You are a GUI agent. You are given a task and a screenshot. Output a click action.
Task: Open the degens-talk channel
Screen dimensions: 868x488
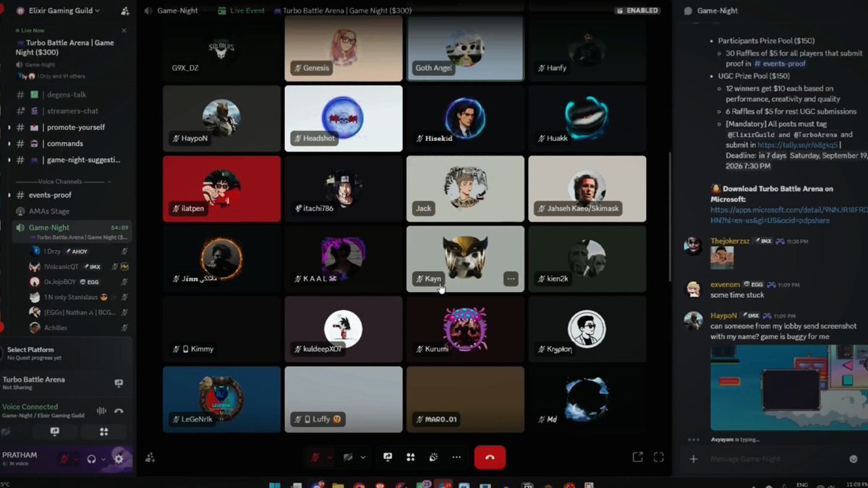click(x=67, y=95)
